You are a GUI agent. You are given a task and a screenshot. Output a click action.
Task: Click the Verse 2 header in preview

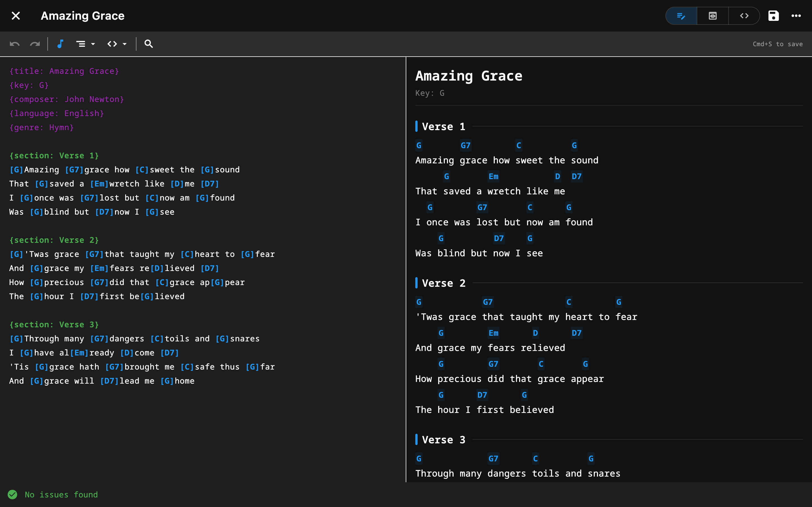[443, 283]
